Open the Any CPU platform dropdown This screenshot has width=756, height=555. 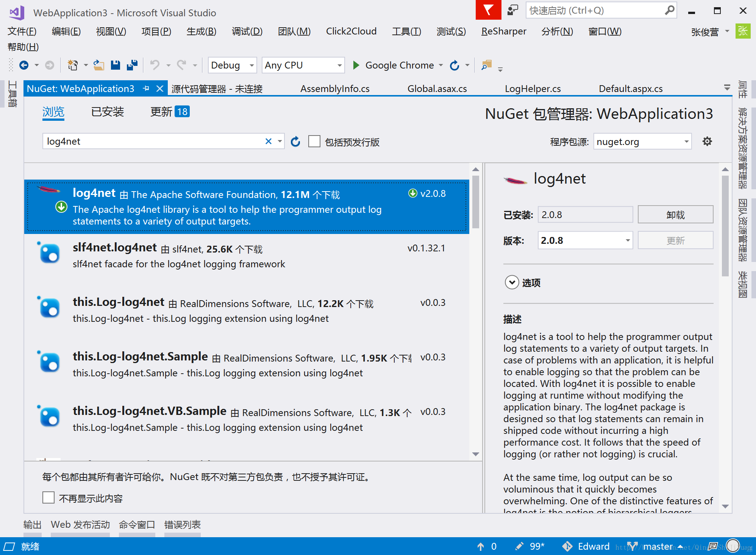click(303, 65)
